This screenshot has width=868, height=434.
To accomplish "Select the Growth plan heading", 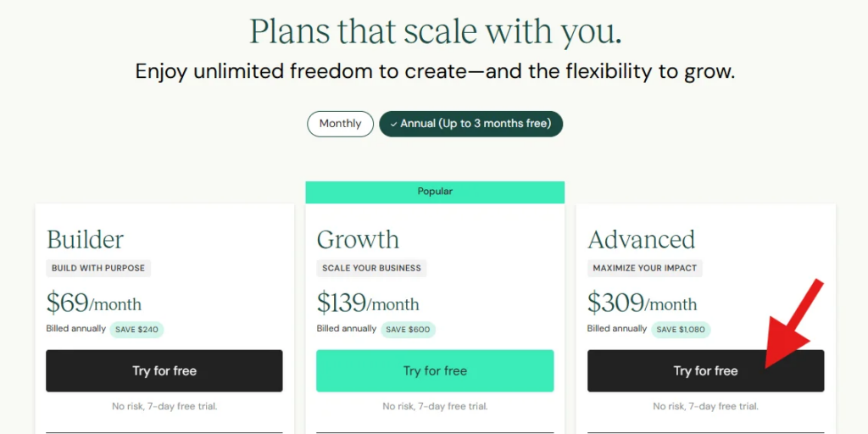I will 358,239.
